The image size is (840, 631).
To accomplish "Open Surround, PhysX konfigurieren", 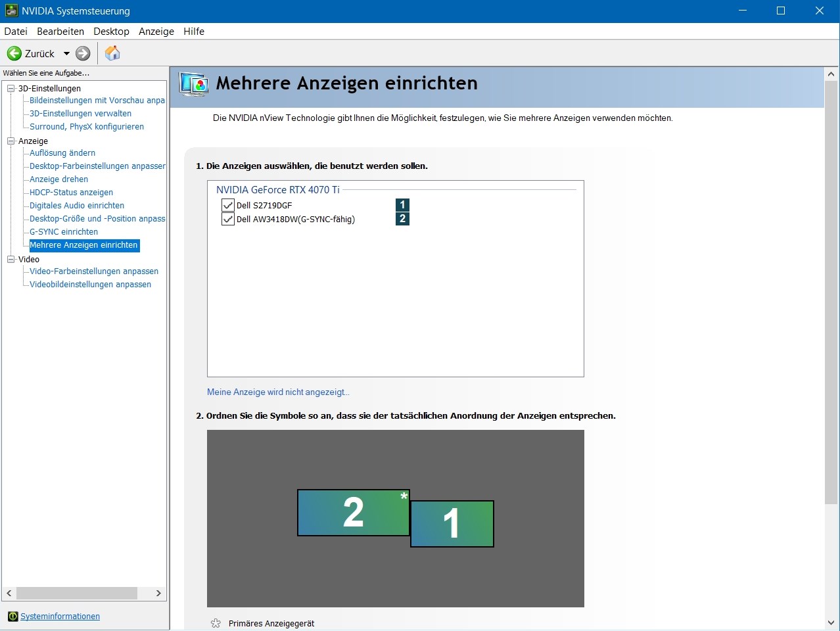I will coord(87,127).
